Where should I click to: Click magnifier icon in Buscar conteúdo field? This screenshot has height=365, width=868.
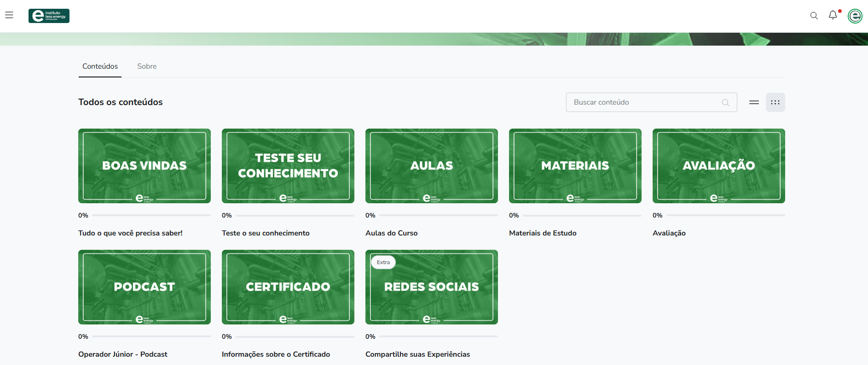pos(725,103)
